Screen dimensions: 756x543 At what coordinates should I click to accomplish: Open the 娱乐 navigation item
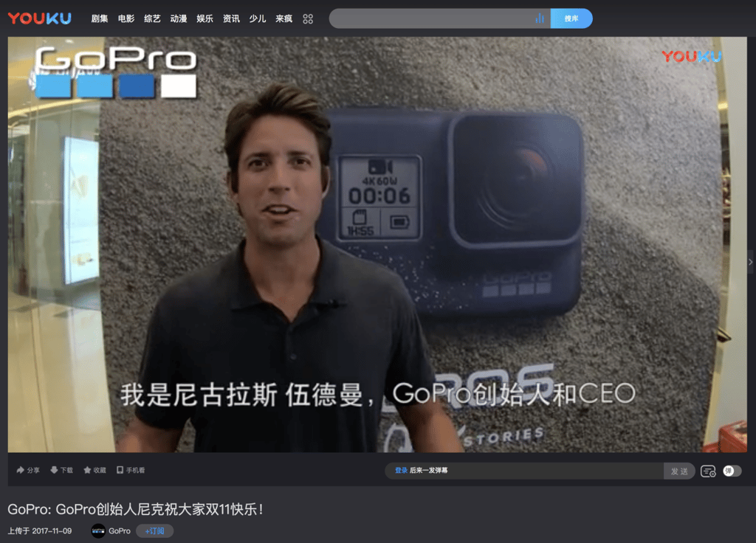coord(205,18)
